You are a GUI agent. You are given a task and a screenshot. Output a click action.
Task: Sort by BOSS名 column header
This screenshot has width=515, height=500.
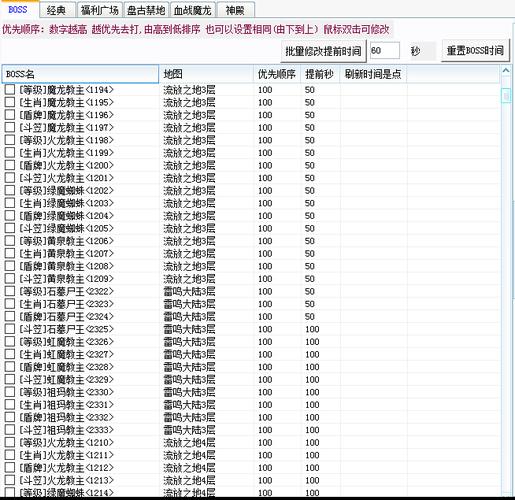[x=80, y=74]
